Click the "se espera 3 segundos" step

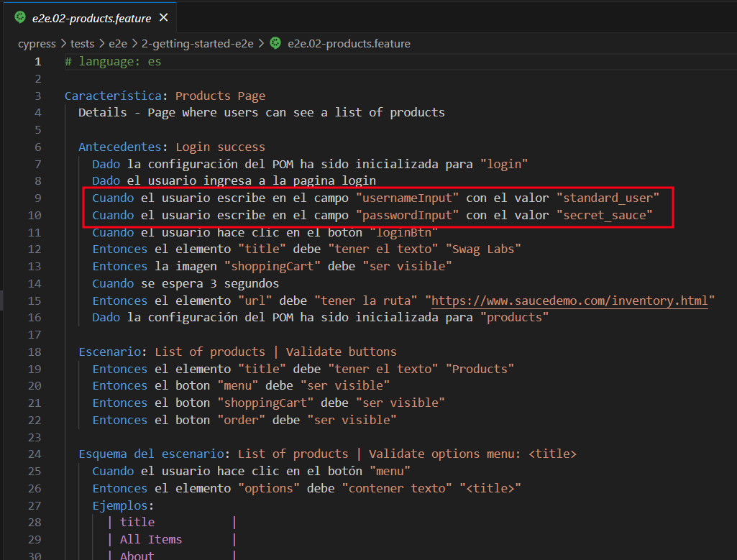point(210,284)
